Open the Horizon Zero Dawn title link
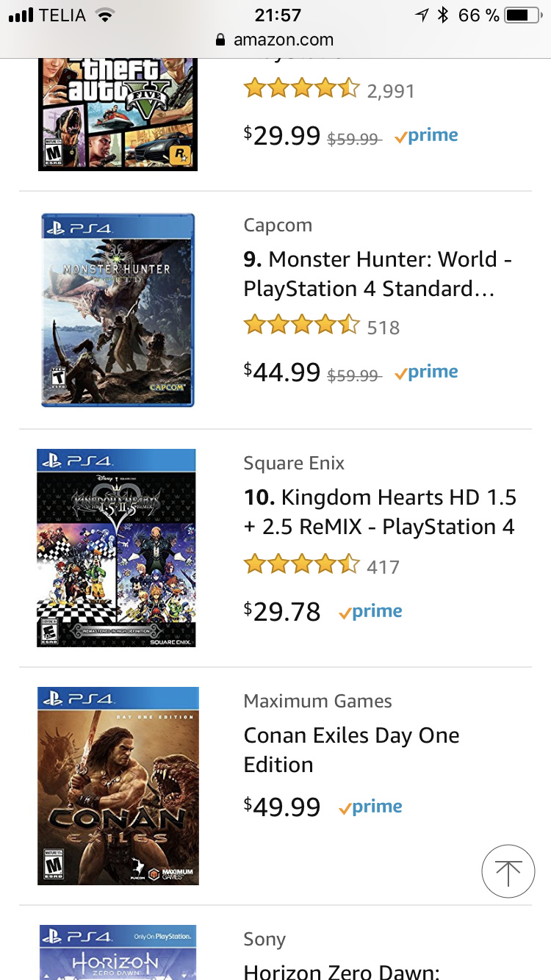The width and height of the screenshot is (551, 980). (x=342, y=972)
